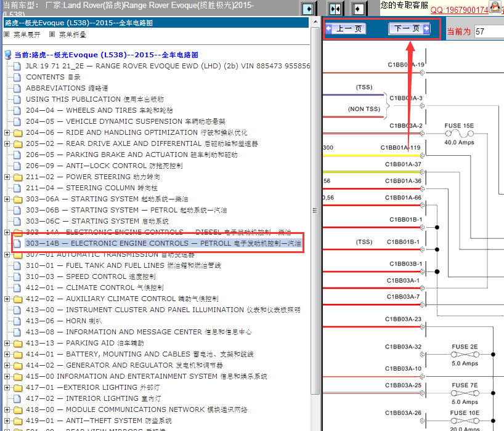Click the panel splitter grip handle
The image size is (504, 431).
click(x=315, y=211)
